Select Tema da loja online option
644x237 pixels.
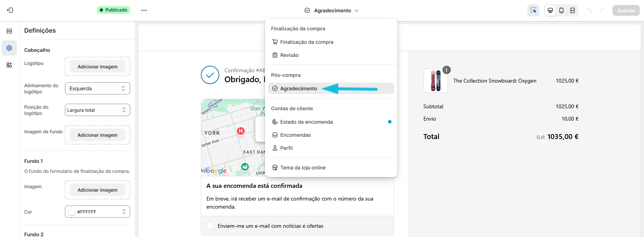tap(303, 168)
